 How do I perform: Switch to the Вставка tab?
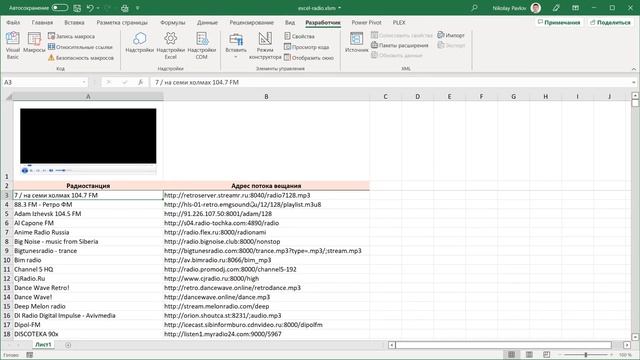tap(74, 22)
